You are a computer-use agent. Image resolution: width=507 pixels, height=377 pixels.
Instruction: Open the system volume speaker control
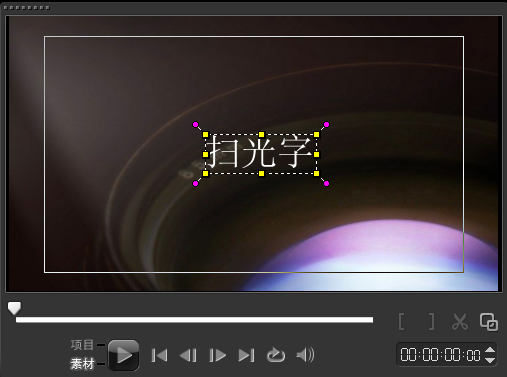tap(305, 355)
